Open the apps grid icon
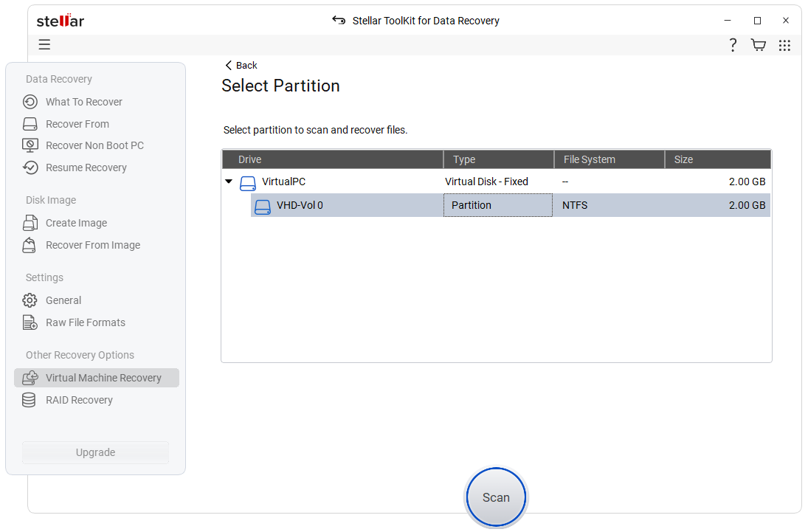The width and height of the screenshot is (808, 532). point(784,45)
